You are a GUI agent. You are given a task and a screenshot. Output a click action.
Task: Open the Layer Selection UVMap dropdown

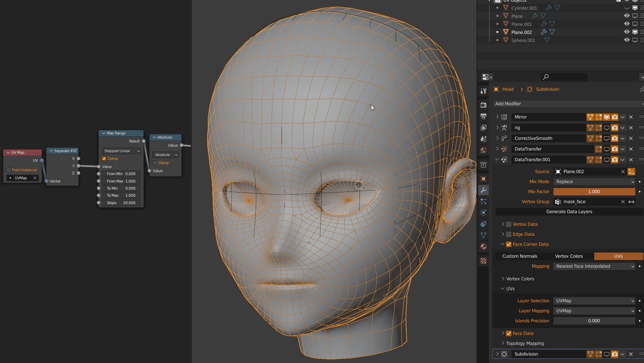[594, 301]
